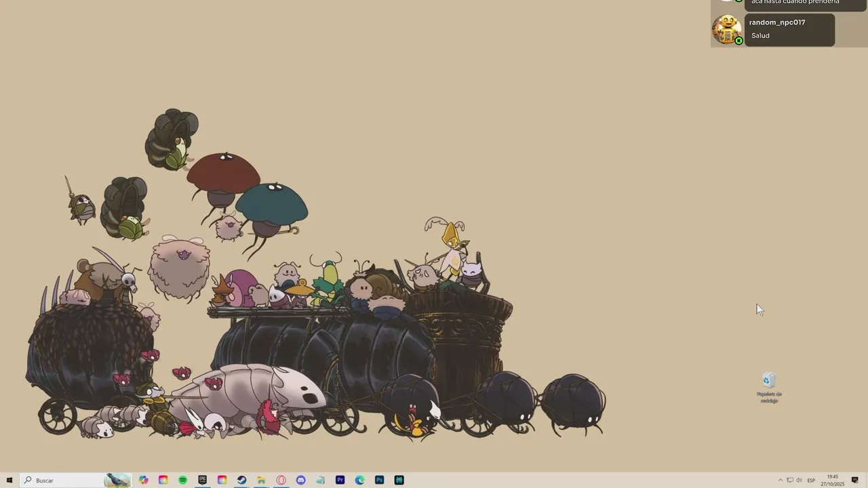Image resolution: width=868 pixels, height=488 pixels.
Task: Click the Buscar search box
Action: coord(75,480)
